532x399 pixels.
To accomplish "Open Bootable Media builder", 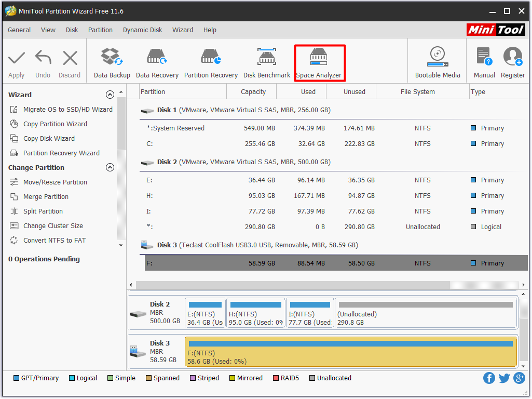I will [438, 63].
